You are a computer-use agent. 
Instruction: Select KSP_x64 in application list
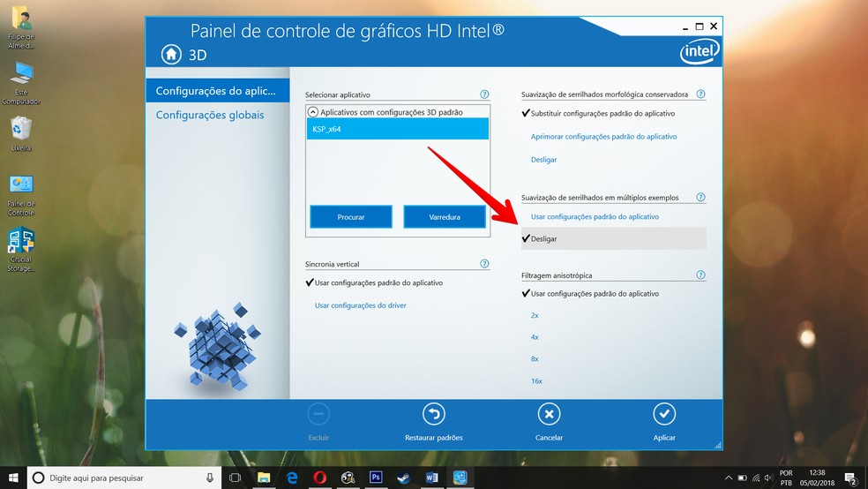click(x=398, y=129)
